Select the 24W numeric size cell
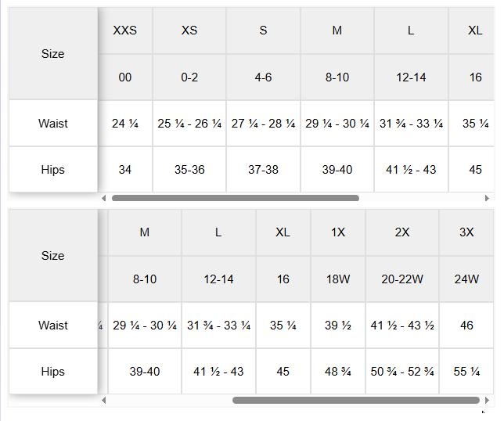Image resolution: width=504 pixels, height=421 pixels. coord(466,279)
